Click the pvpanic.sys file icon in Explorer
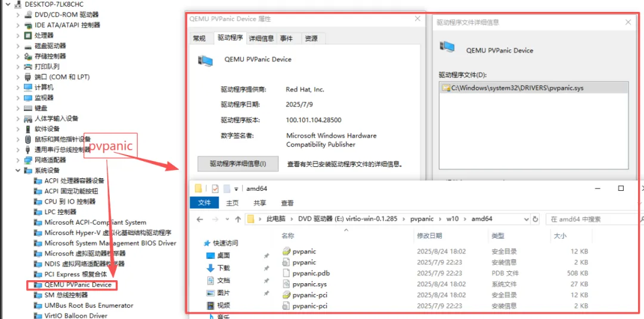The image size is (644, 319). (x=287, y=284)
